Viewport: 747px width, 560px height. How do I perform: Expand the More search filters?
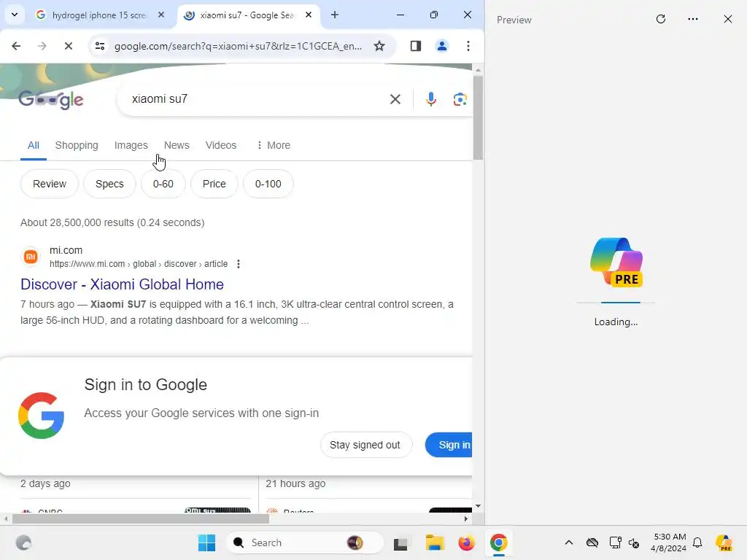(273, 145)
